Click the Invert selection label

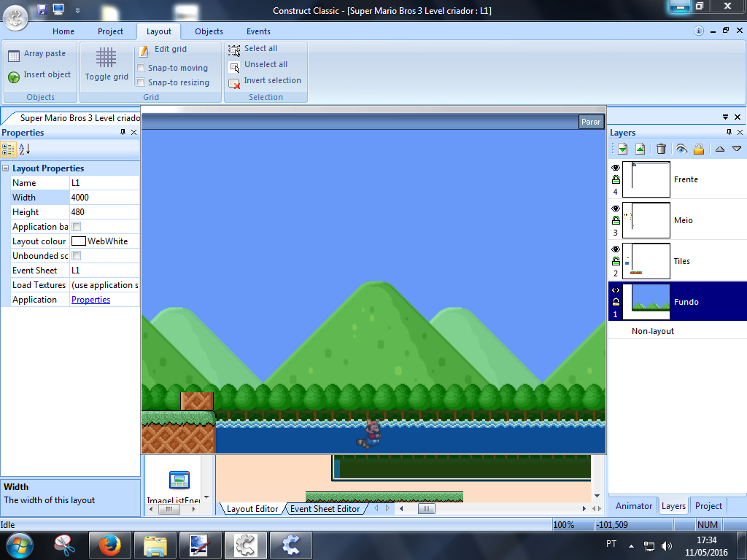pyautogui.click(x=273, y=80)
